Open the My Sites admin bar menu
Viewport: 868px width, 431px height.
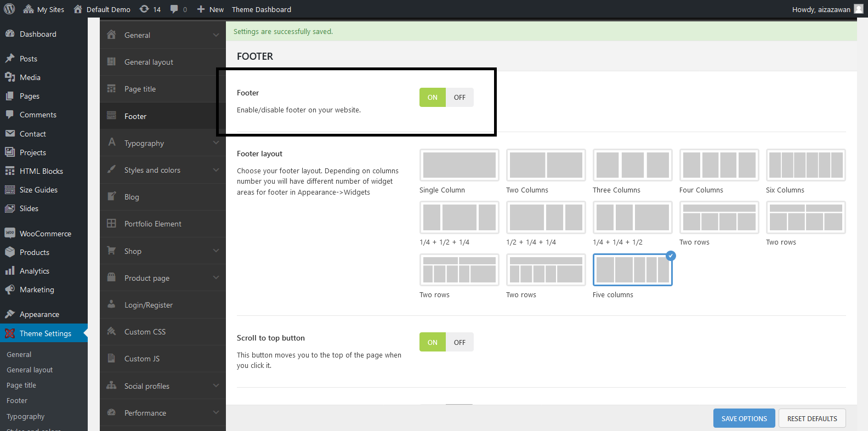pos(44,9)
